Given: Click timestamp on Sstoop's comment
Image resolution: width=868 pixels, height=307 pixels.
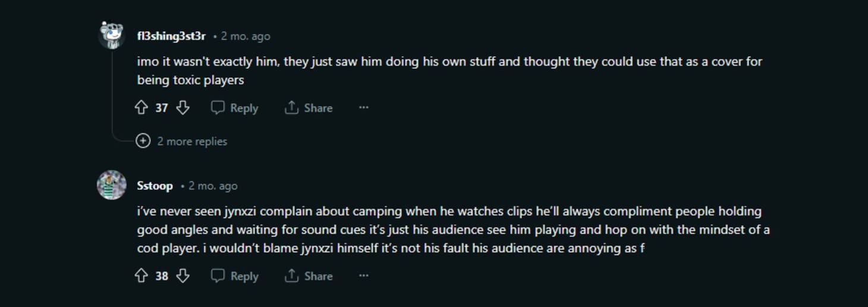Looking at the screenshot, I should click(213, 186).
